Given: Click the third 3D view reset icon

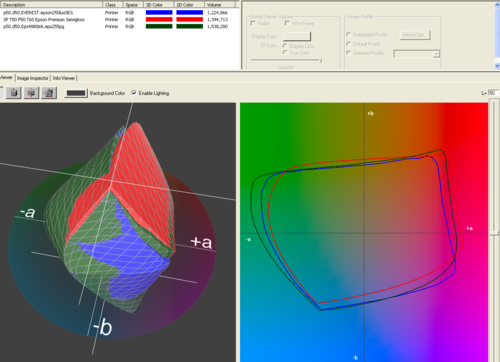Looking at the screenshot, I should (49, 93).
